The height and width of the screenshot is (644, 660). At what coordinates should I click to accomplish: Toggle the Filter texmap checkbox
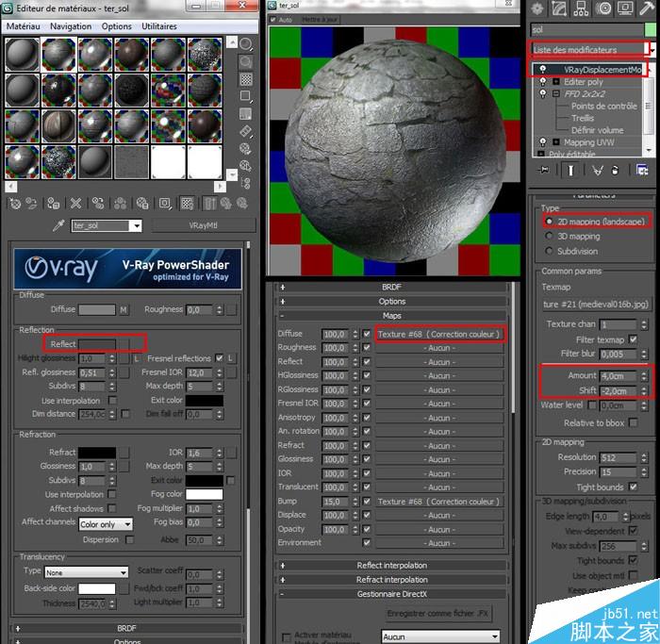pyautogui.click(x=633, y=339)
